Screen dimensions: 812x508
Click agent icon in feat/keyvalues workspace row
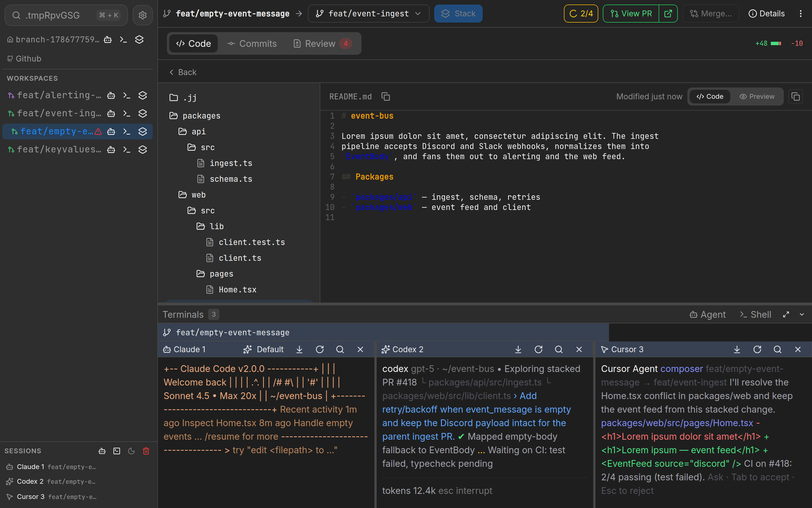111,150
